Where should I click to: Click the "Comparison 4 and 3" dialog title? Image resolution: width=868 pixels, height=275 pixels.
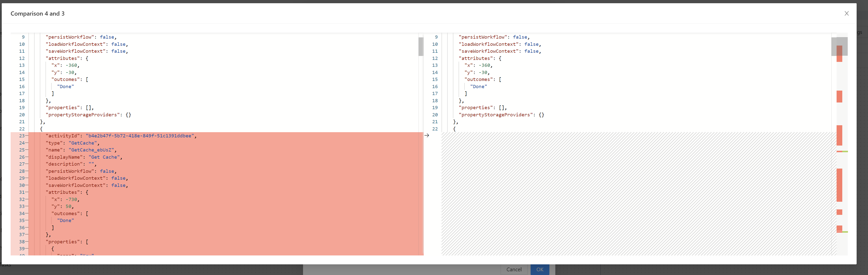tap(37, 13)
